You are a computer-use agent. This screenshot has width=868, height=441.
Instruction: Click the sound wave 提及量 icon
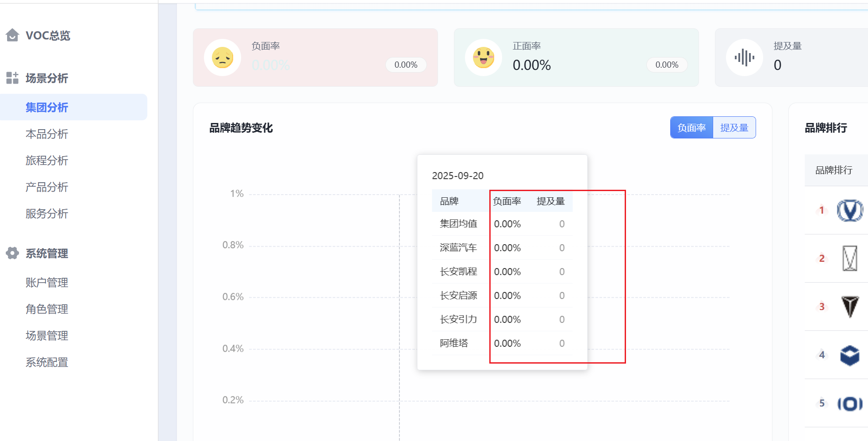pyautogui.click(x=745, y=58)
